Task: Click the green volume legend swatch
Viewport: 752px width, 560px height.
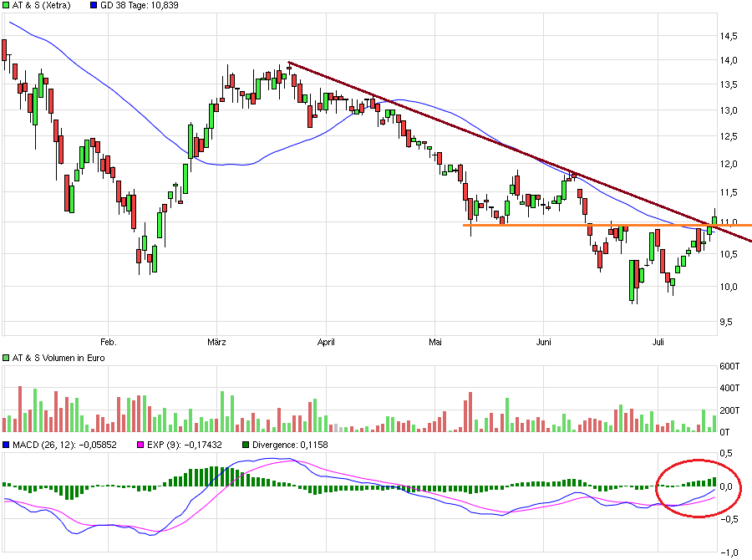Action: pos(7,358)
